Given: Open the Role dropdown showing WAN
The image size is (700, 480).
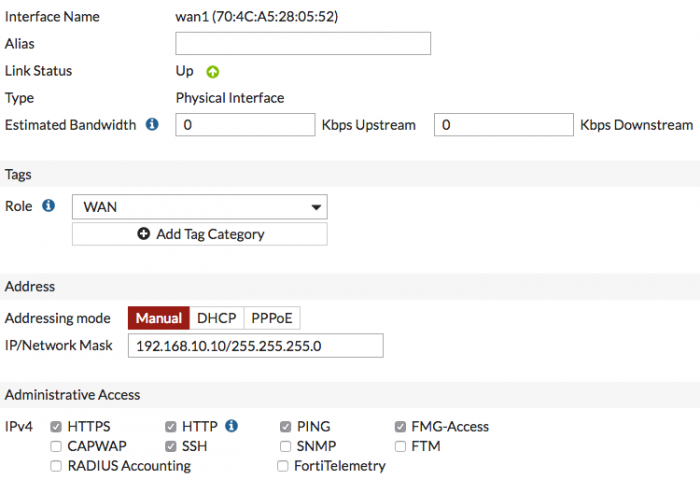Looking at the screenshot, I should point(200,207).
